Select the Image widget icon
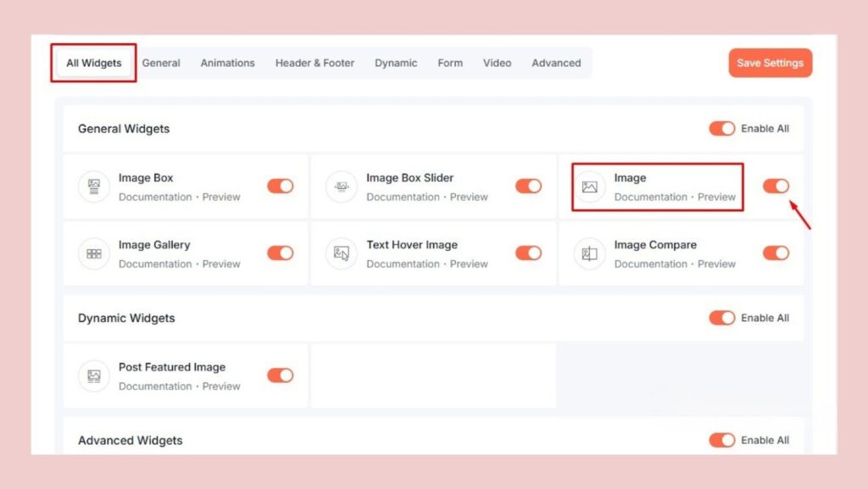 pyautogui.click(x=589, y=186)
